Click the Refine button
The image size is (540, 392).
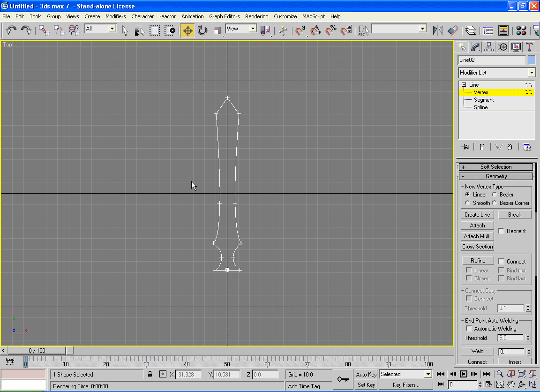(x=478, y=261)
